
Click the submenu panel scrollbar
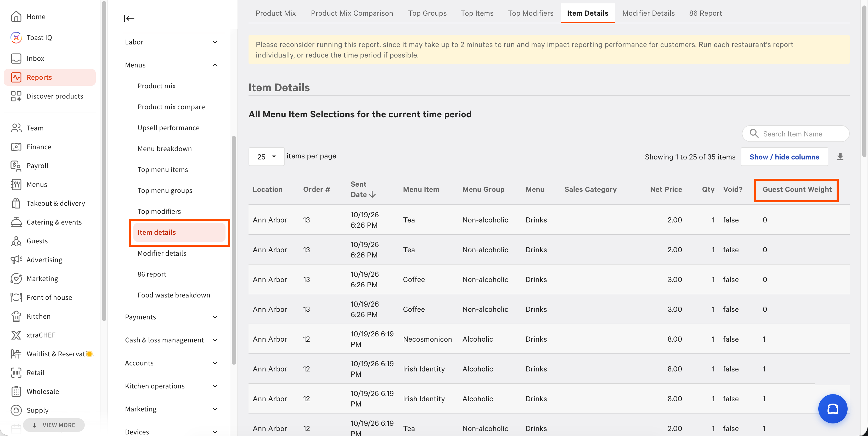point(234,250)
